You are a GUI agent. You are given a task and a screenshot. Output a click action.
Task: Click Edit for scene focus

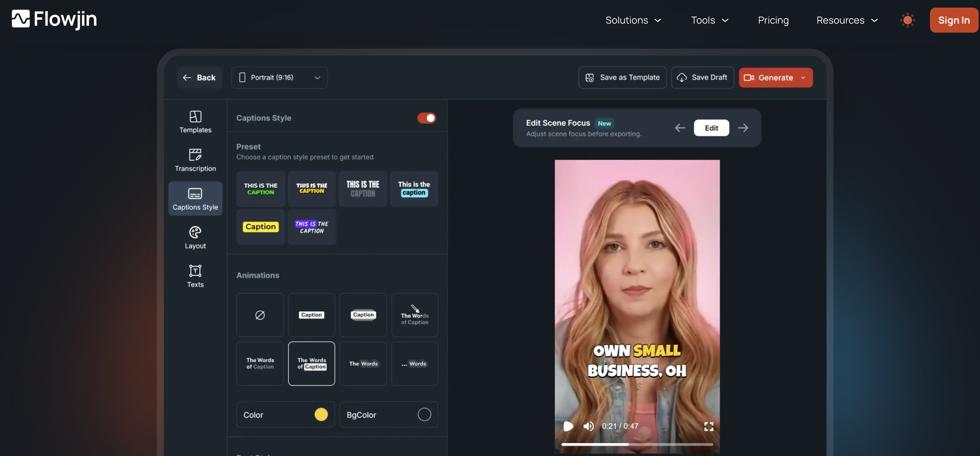coord(712,128)
